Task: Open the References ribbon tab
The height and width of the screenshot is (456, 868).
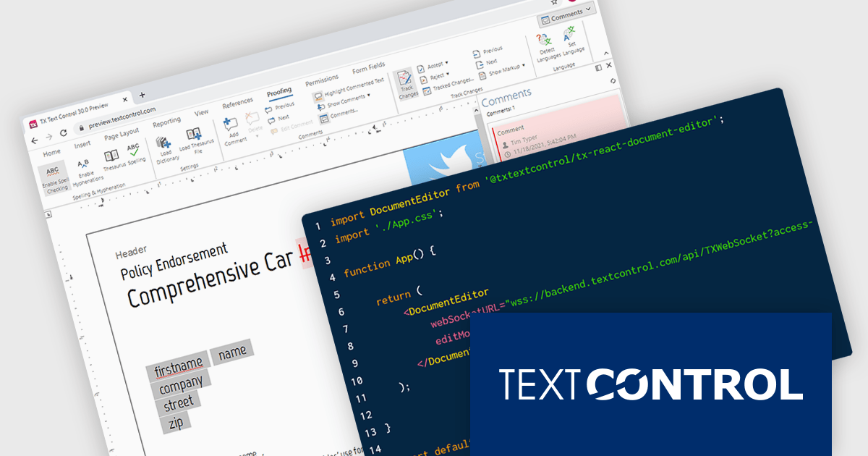Action: click(237, 103)
